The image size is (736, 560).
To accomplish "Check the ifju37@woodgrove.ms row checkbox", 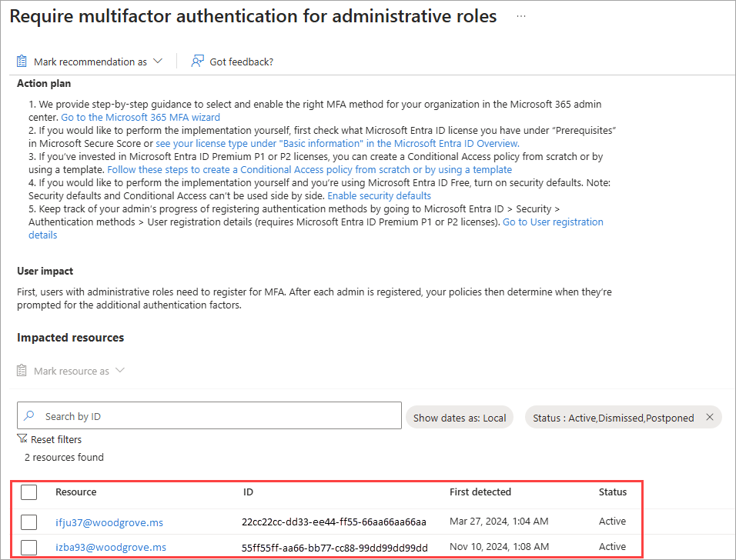I will tap(28, 522).
